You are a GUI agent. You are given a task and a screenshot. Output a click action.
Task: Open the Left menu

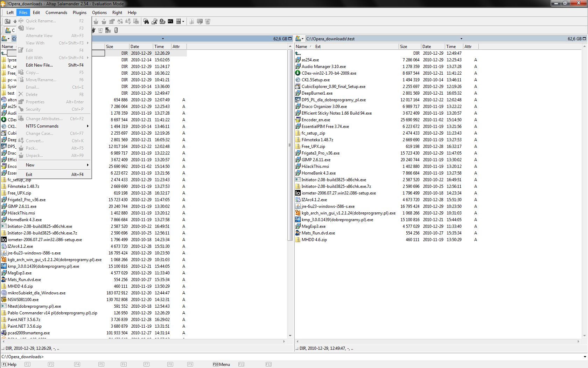(10, 12)
